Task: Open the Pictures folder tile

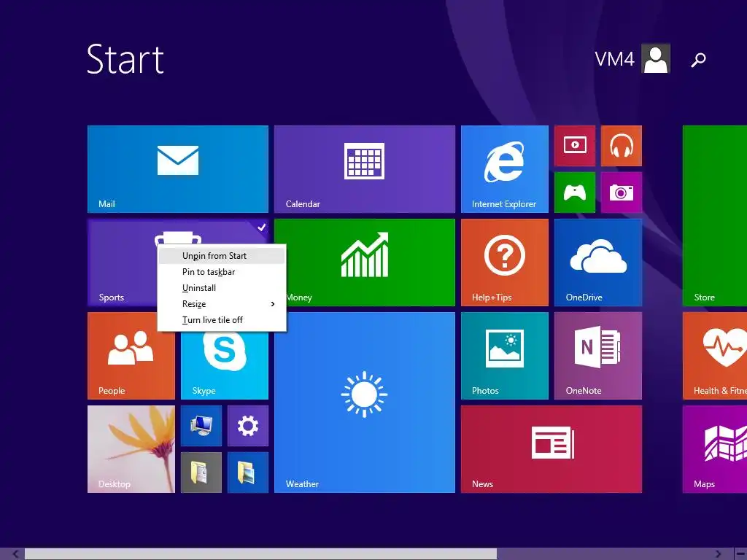Action: [x=248, y=472]
